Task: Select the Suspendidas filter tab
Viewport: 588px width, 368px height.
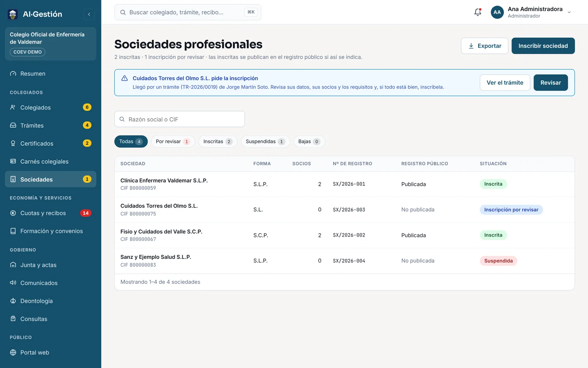Action: pos(265,142)
